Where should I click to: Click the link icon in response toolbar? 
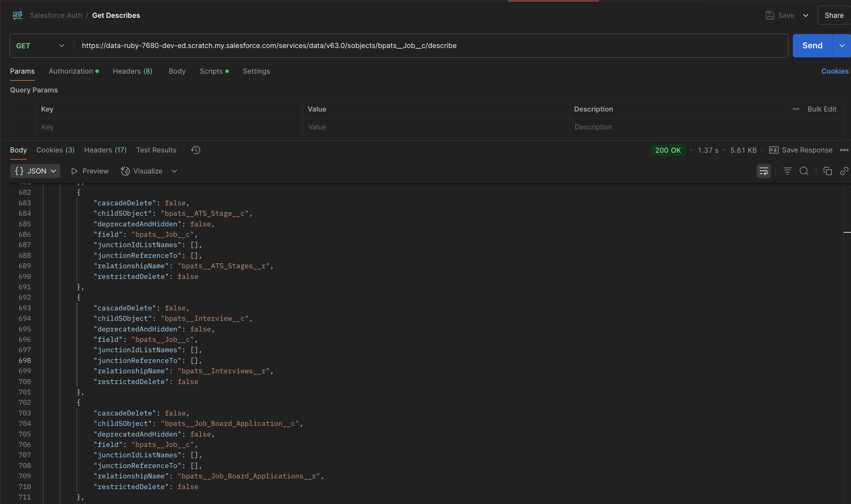(844, 171)
